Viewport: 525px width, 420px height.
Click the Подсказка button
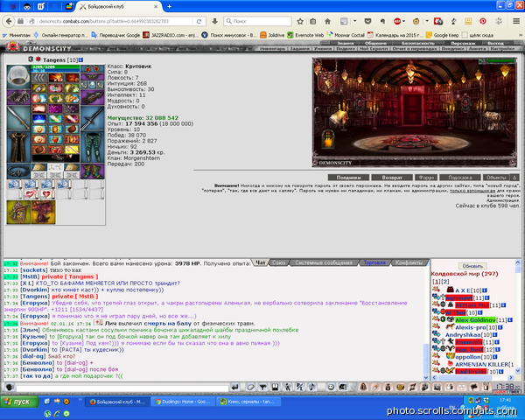coord(460,178)
